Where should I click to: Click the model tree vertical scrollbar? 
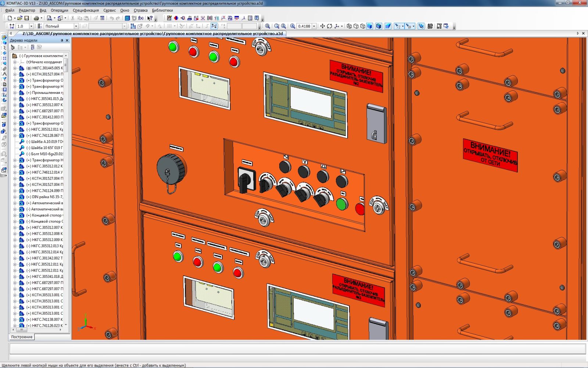[x=66, y=65]
